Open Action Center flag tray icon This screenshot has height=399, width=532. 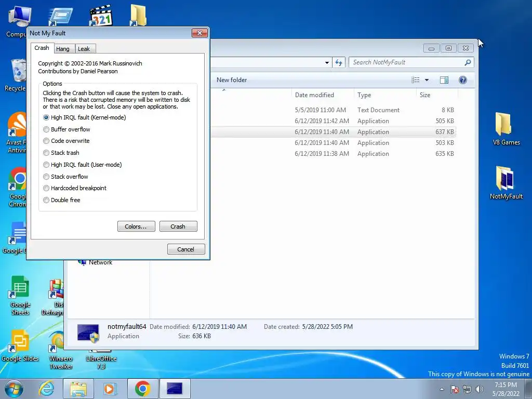455,389
